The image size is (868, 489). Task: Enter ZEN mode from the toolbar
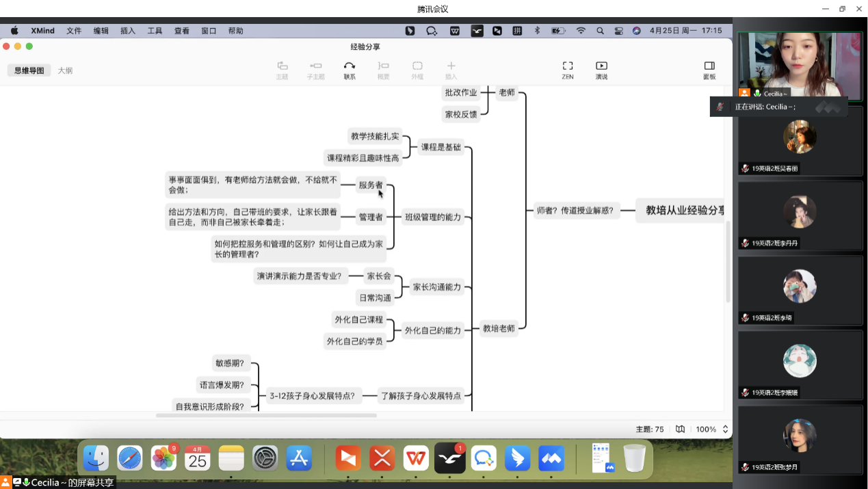(x=568, y=66)
